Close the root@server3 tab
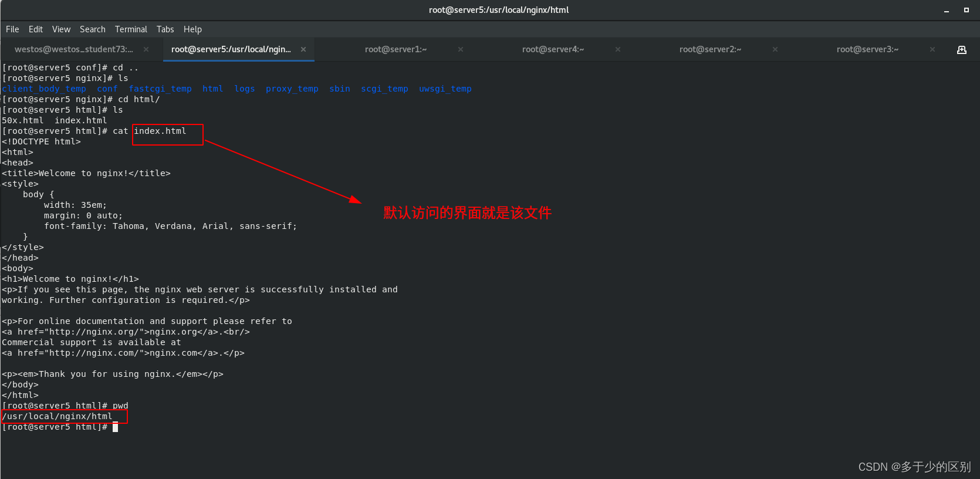 coord(932,49)
